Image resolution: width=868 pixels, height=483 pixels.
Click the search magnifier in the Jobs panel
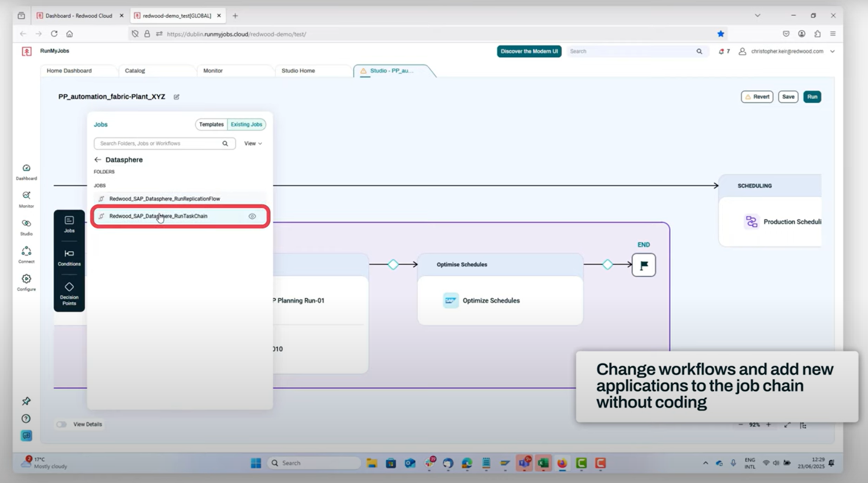225,143
